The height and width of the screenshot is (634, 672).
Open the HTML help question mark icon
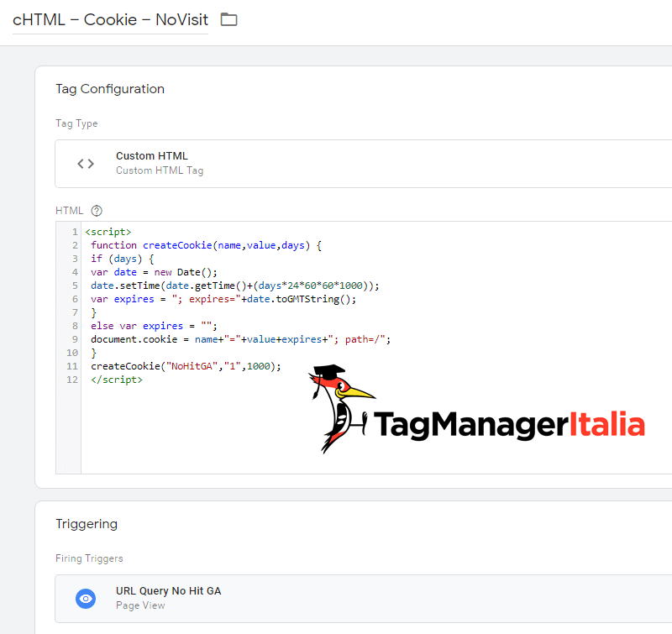tap(97, 210)
